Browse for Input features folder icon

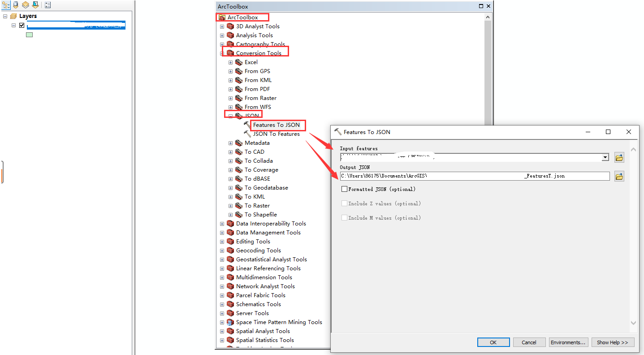point(619,157)
